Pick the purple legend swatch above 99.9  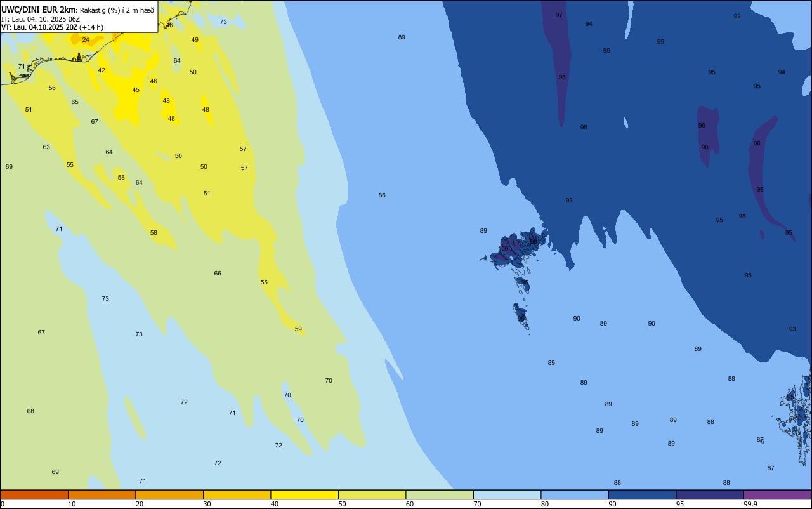(777, 494)
